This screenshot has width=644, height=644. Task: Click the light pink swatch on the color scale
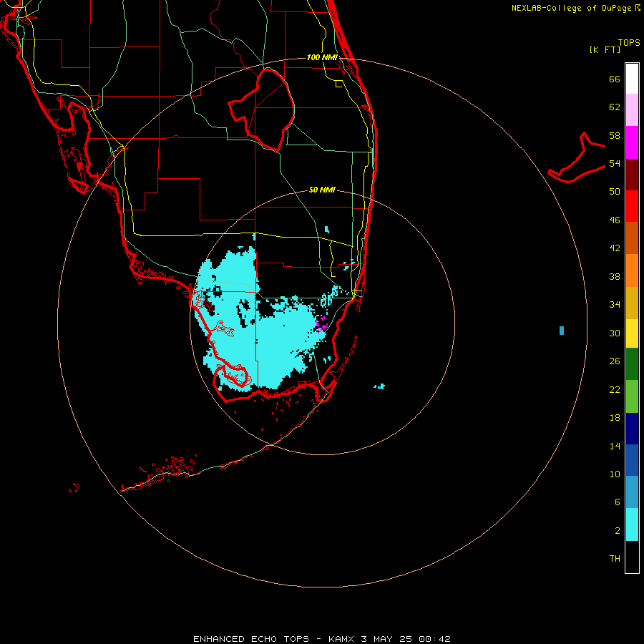pyautogui.click(x=632, y=110)
